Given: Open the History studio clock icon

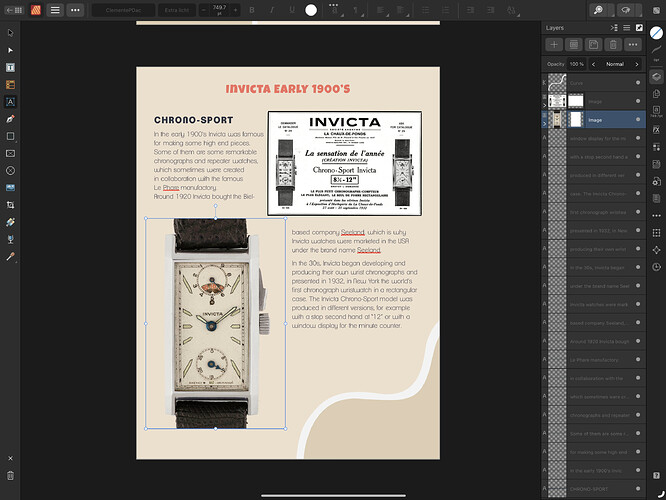Looking at the screenshot, I should tap(656, 267).
